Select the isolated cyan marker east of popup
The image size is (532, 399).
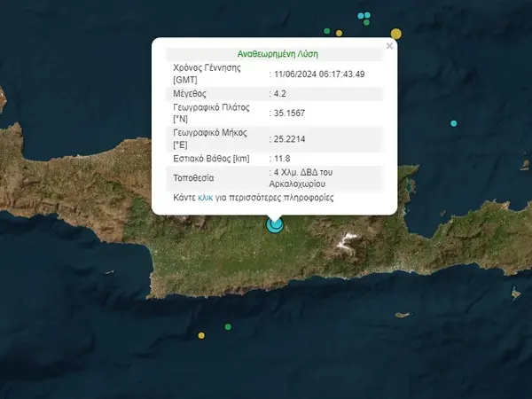(454, 123)
